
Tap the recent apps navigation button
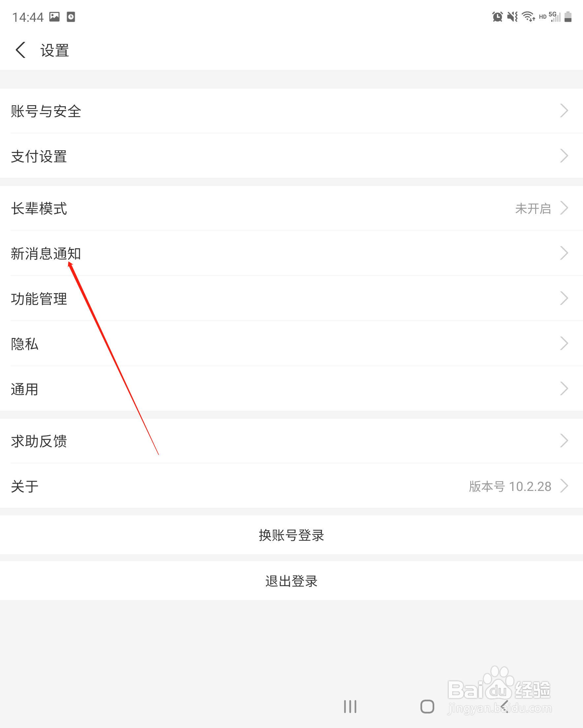click(x=350, y=706)
